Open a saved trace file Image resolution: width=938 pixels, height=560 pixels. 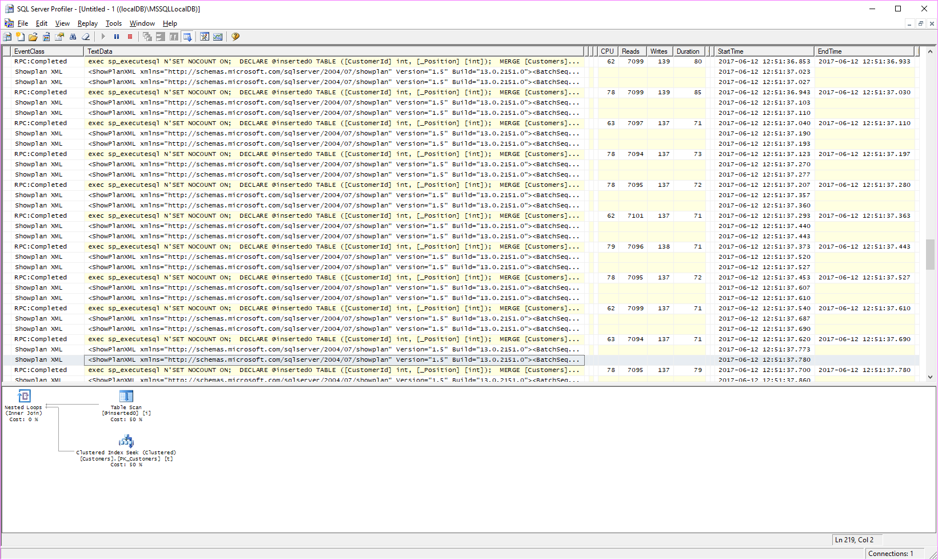pos(33,37)
